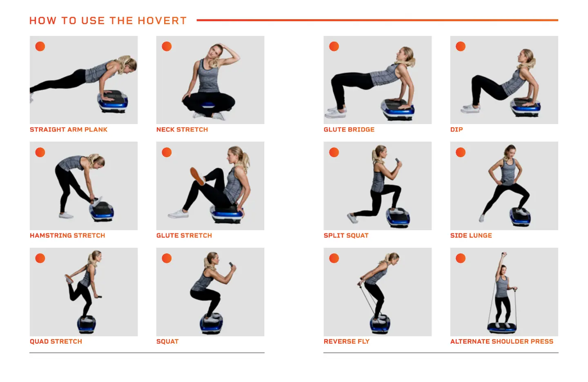
Task: Click the QUAD STRETCH caption label
Action: coord(56,342)
